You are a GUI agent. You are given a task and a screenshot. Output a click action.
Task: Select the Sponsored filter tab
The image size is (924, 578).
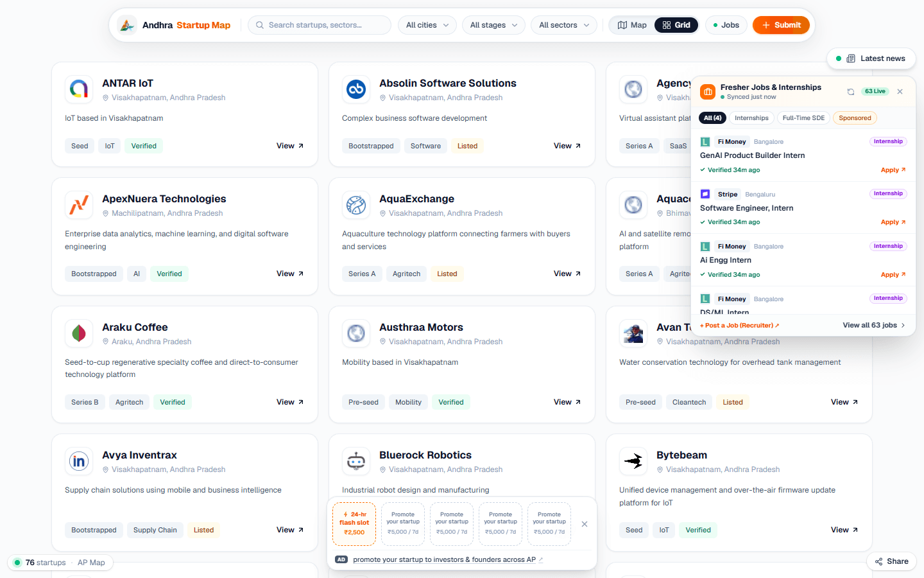855,118
